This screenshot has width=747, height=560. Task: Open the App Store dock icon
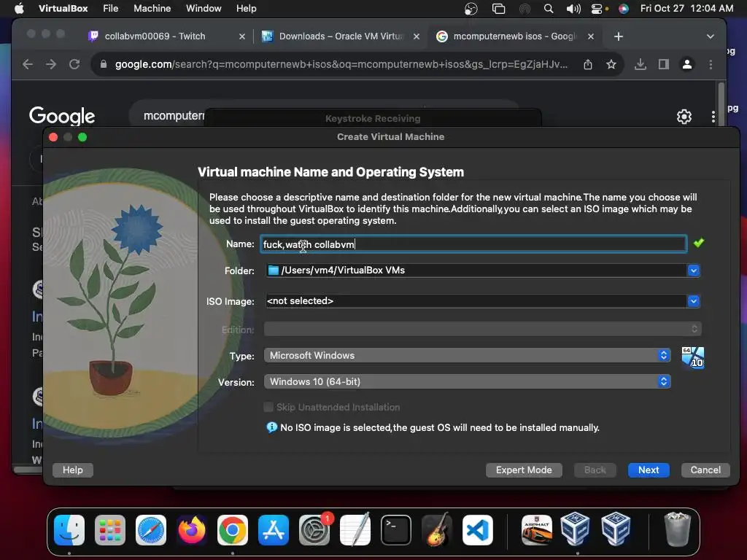coord(274,529)
